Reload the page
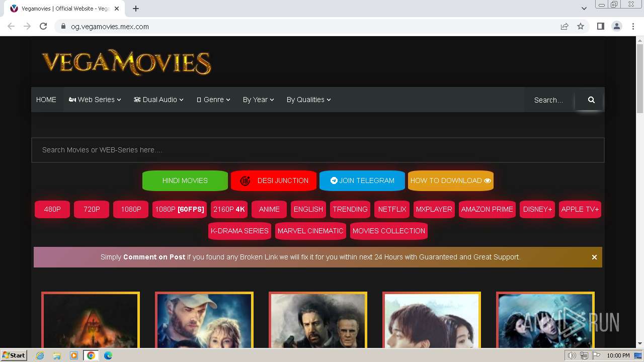 click(x=43, y=26)
